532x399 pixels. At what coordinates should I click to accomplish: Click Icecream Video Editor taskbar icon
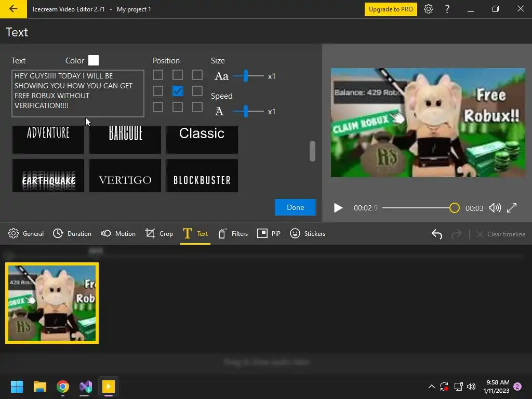[x=109, y=387]
